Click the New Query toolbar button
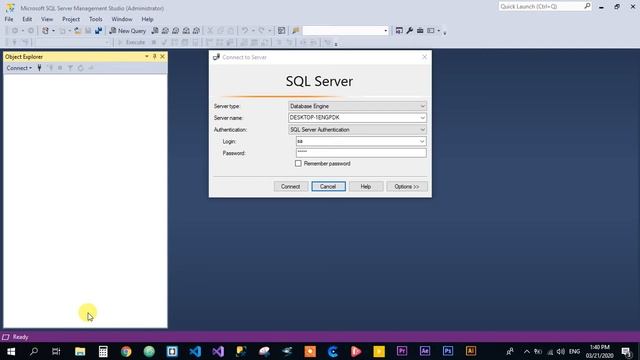This screenshot has width=640, height=360. [127, 31]
